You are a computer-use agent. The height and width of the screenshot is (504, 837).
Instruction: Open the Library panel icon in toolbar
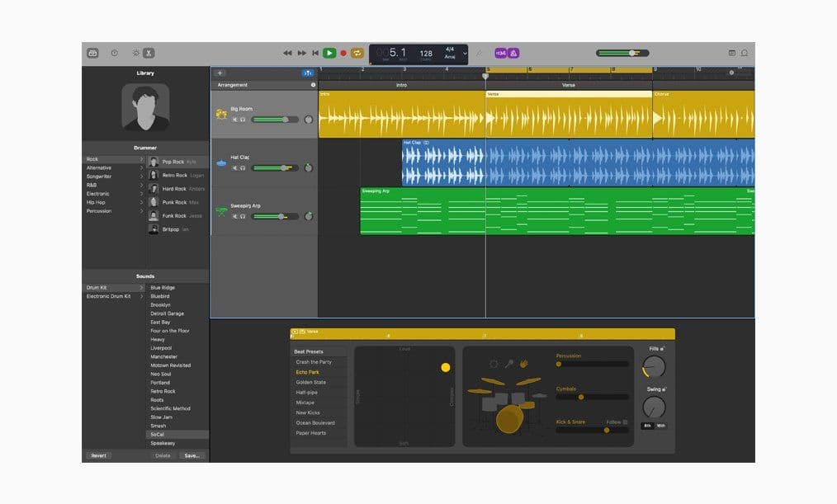(x=93, y=53)
